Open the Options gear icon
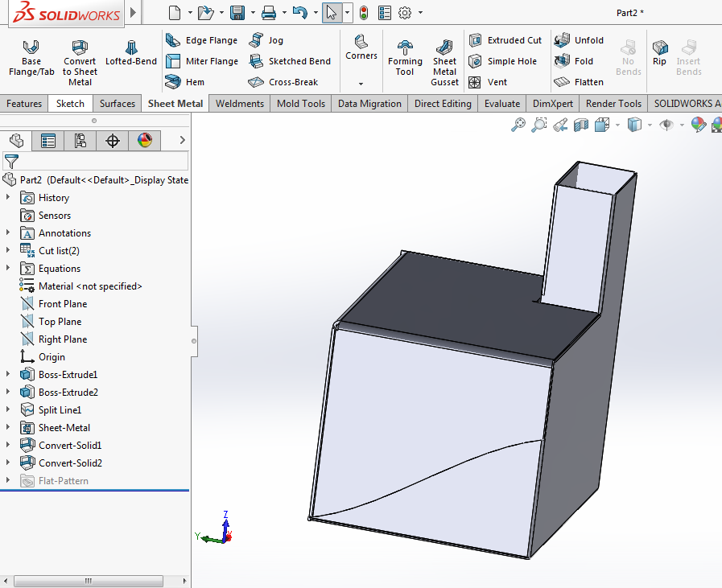722x588 pixels. pyautogui.click(x=405, y=13)
